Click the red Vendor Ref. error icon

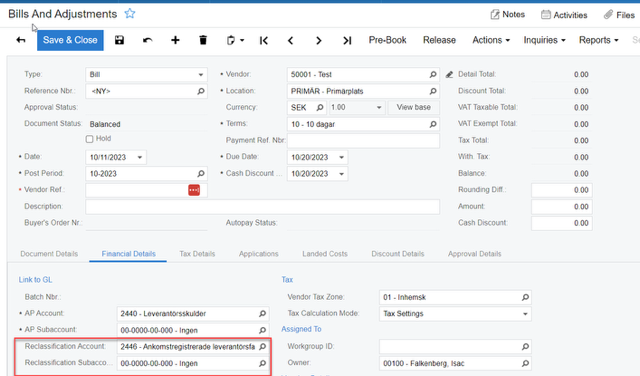(x=194, y=190)
